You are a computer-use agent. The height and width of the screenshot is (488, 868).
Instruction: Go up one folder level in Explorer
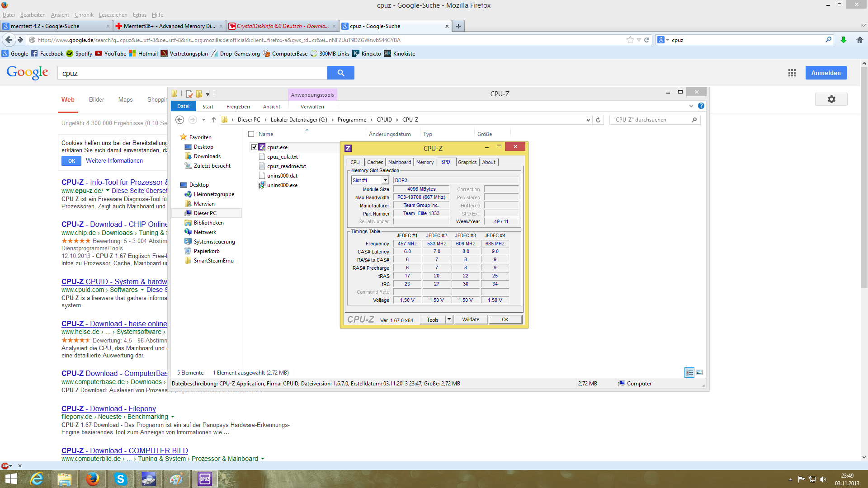coord(213,120)
